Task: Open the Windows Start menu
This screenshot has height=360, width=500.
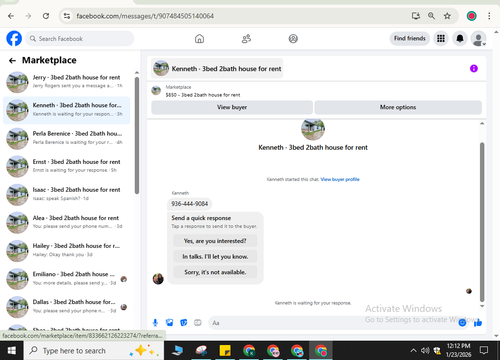Action: pos(12,351)
